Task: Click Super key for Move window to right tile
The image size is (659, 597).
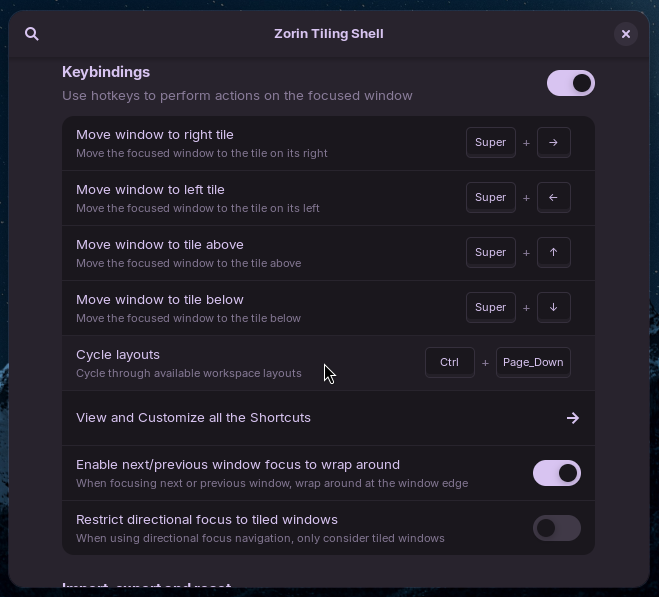Action: coord(490,143)
